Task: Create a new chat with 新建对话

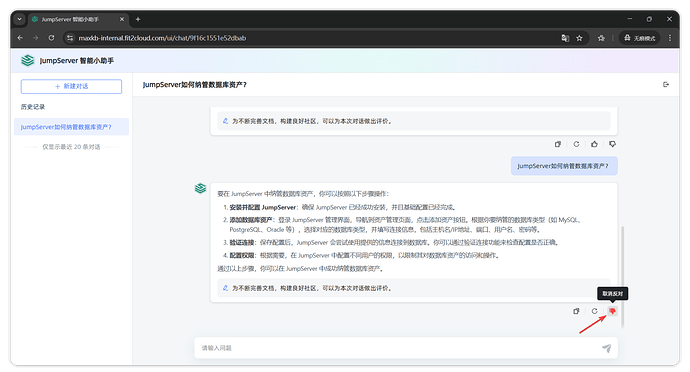Action: (71, 86)
